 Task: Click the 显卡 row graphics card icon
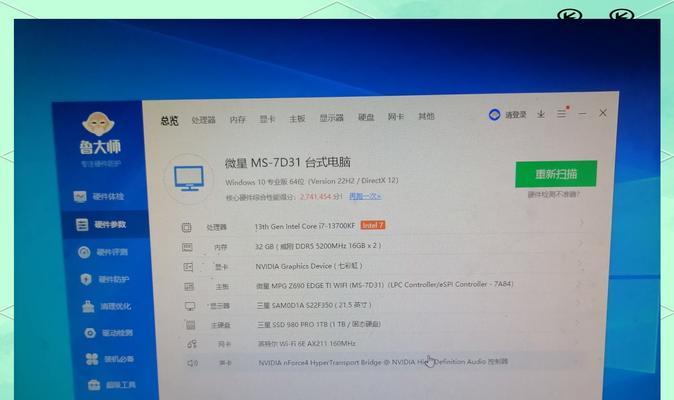[x=188, y=267]
